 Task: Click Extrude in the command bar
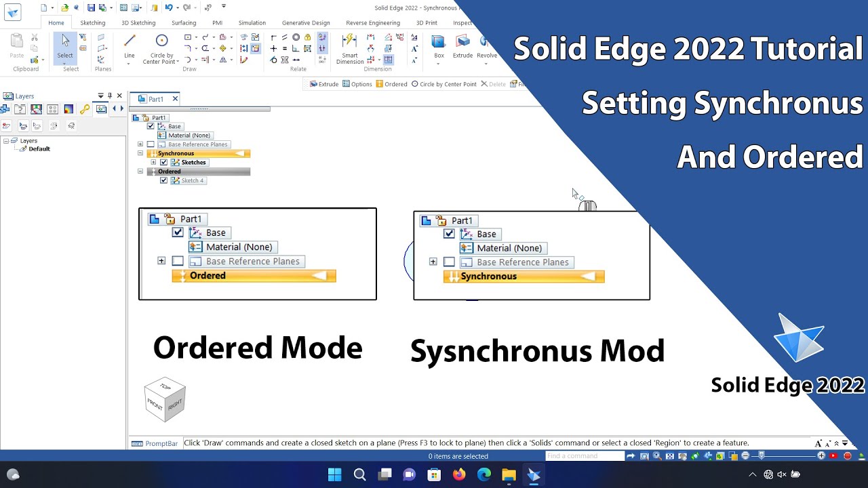[324, 84]
